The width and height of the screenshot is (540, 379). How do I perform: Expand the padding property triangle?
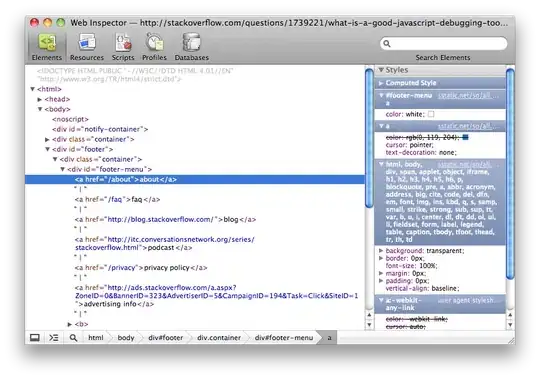pos(381,281)
